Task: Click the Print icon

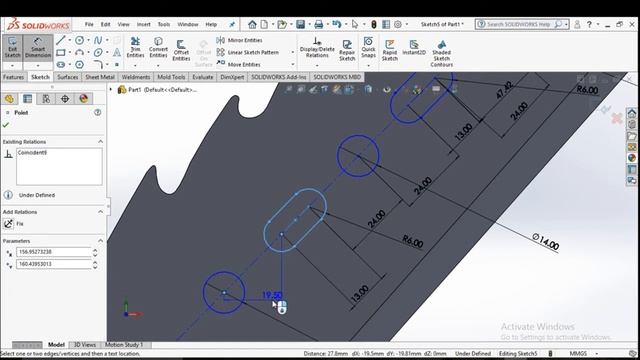Action: point(319,24)
